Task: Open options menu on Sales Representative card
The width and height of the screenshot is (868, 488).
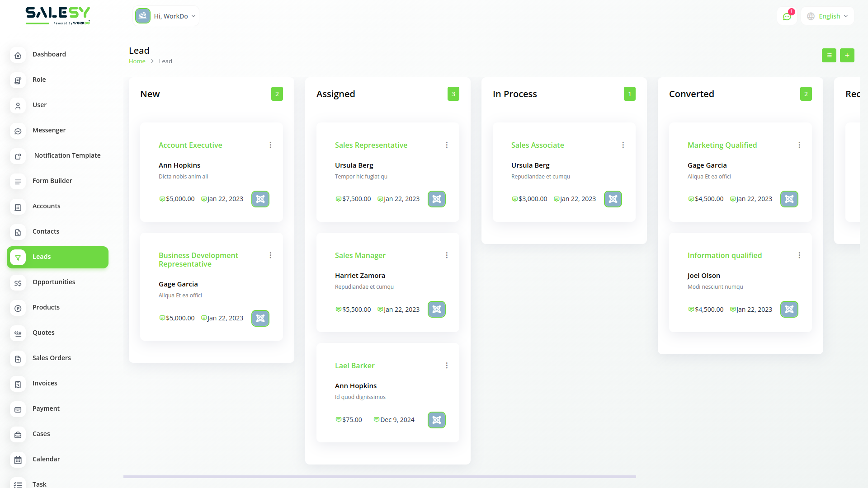Action: click(447, 145)
